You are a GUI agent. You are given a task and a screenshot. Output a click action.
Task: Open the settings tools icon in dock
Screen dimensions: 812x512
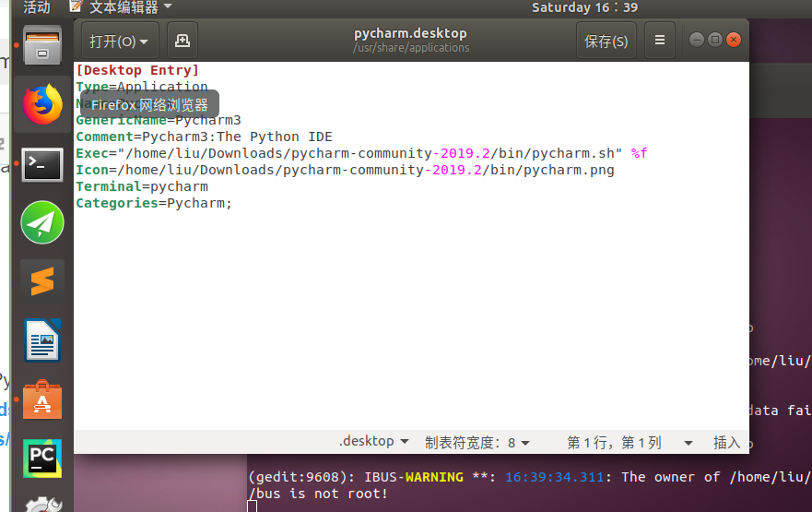coord(42,505)
